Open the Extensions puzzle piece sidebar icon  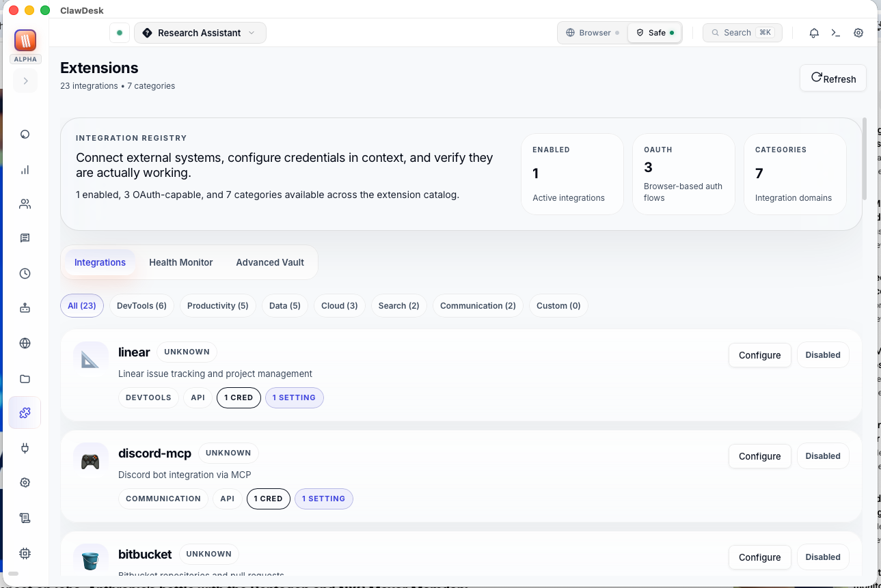(25, 412)
